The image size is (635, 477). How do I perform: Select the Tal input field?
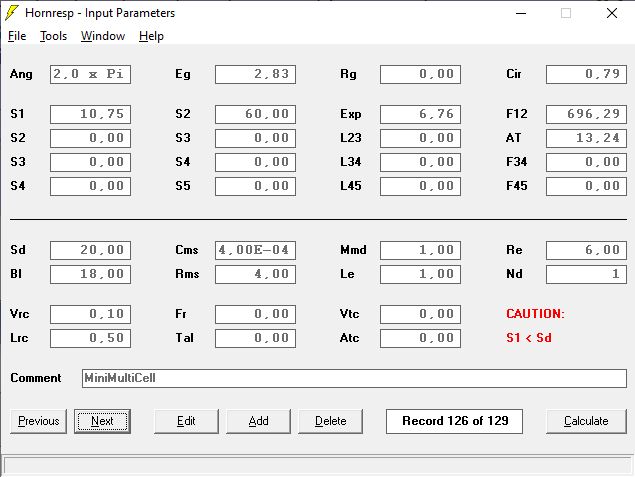pyautogui.click(x=256, y=338)
